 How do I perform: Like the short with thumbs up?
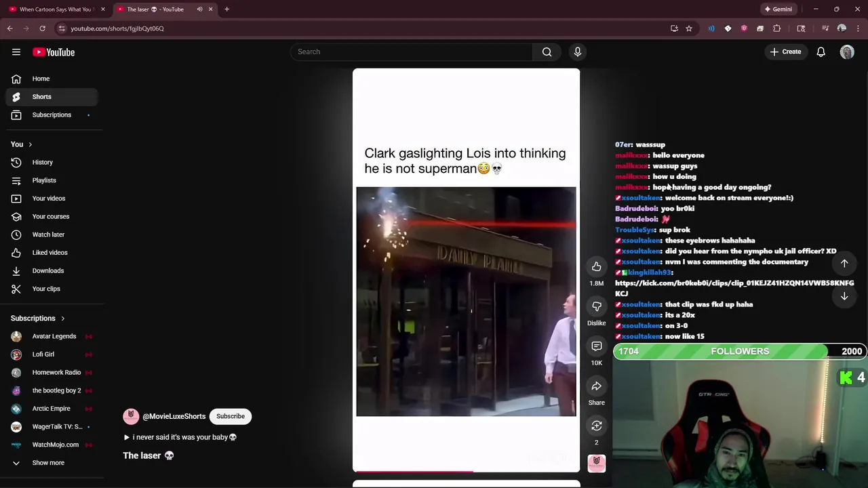point(597,266)
